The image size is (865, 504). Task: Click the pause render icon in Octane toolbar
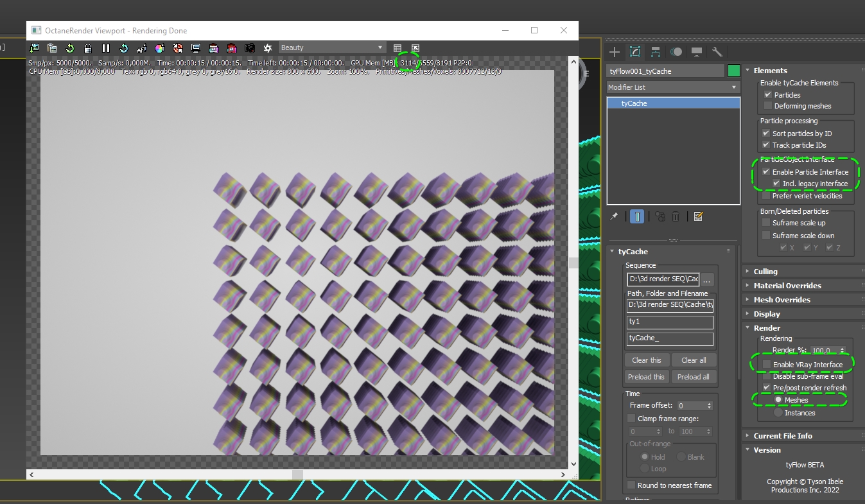click(x=106, y=48)
